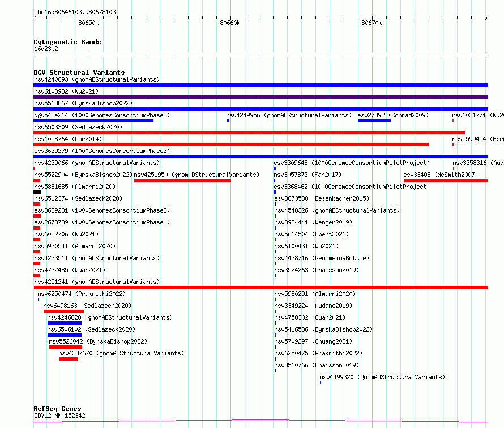The image size is (504, 428).
Task: Open the nsv3349224 (Audano2019) label
Action: click(313, 306)
